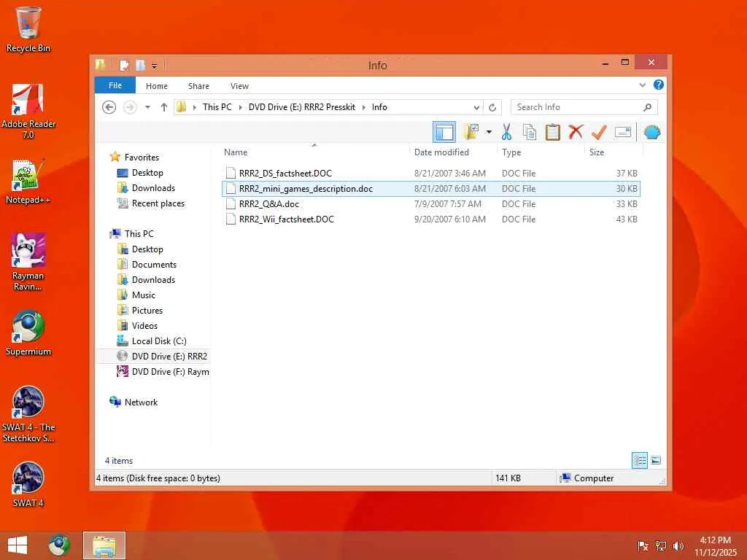Image resolution: width=747 pixels, height=560 pixels.
Task: Switch to the Home ribbon tab
Action: pyautogui.click(x=157, y=86)
